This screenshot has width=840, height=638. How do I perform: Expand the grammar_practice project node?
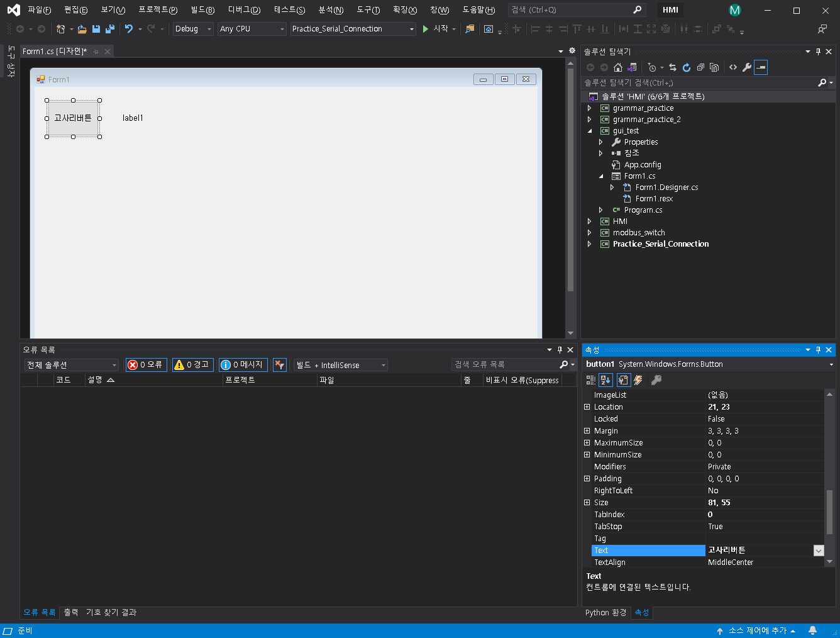click(589, 108)
